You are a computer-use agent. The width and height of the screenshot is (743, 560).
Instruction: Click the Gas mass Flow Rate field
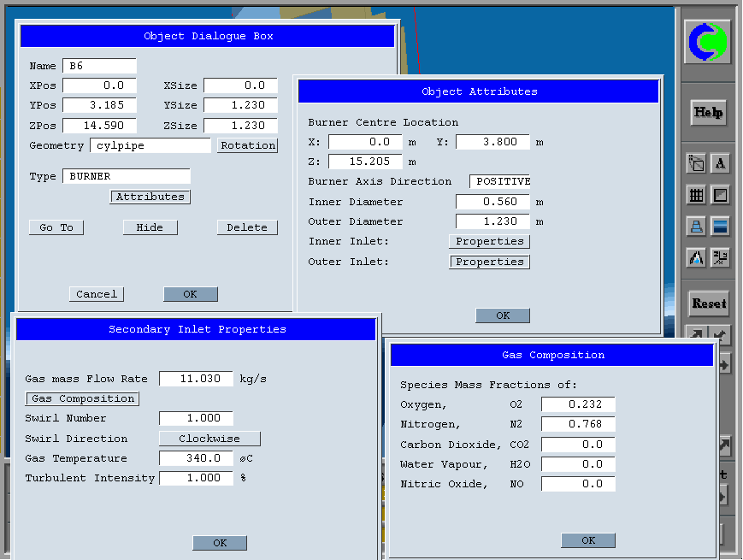click(196, 379)
